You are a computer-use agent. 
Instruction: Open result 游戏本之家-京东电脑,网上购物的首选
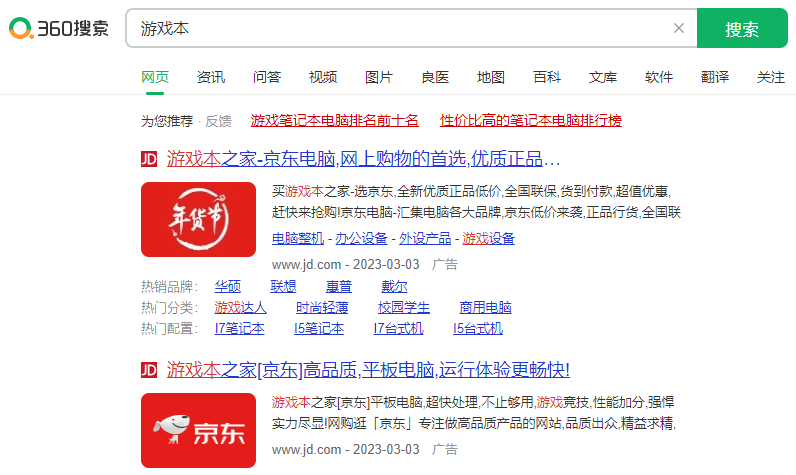363,159
